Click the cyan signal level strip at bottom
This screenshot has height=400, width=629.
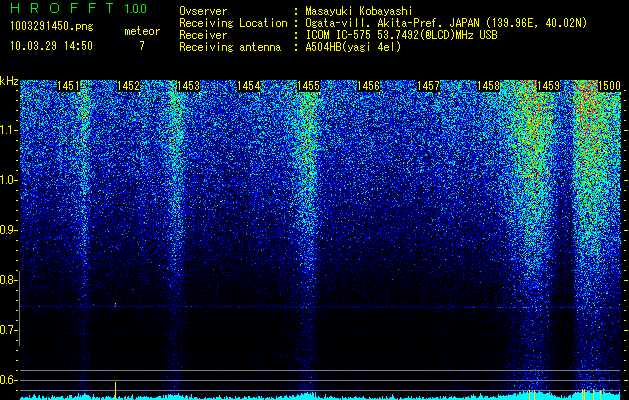pyautogui.click(x=320, y=396)
